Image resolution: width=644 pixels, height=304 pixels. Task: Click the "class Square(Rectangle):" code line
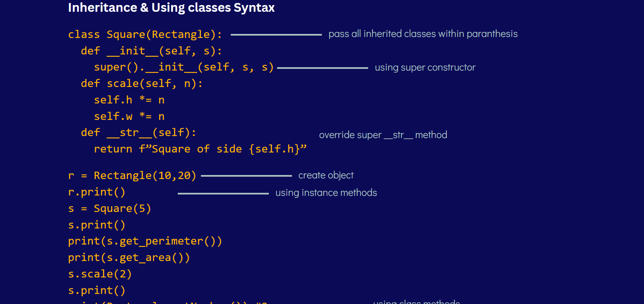145,35
